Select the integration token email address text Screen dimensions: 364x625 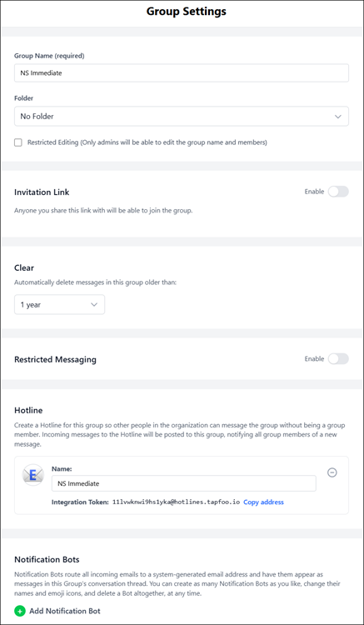point(176,502)
